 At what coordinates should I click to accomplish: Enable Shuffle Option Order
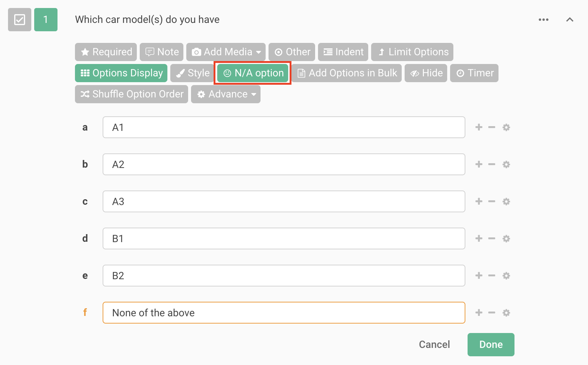pos(131,94)
